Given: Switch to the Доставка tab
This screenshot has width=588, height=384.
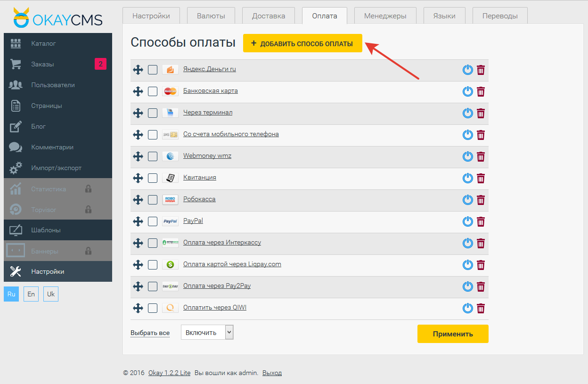Looking at the screenshot, I should [x=269, y=16].
